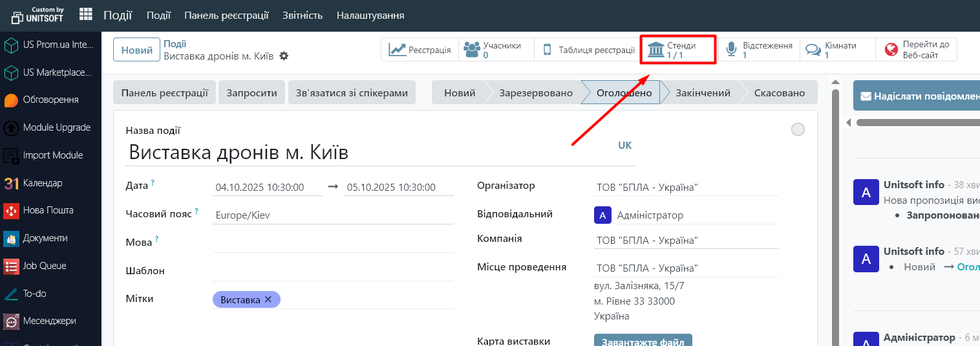
Task: Open the Налаштування top menu
Action: (370, 15)
